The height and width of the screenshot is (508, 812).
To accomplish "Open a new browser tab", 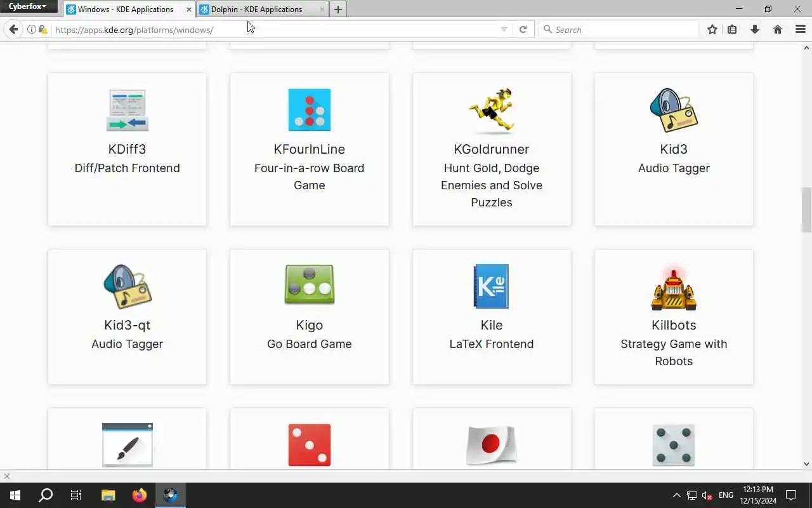I will coord(338,10).
